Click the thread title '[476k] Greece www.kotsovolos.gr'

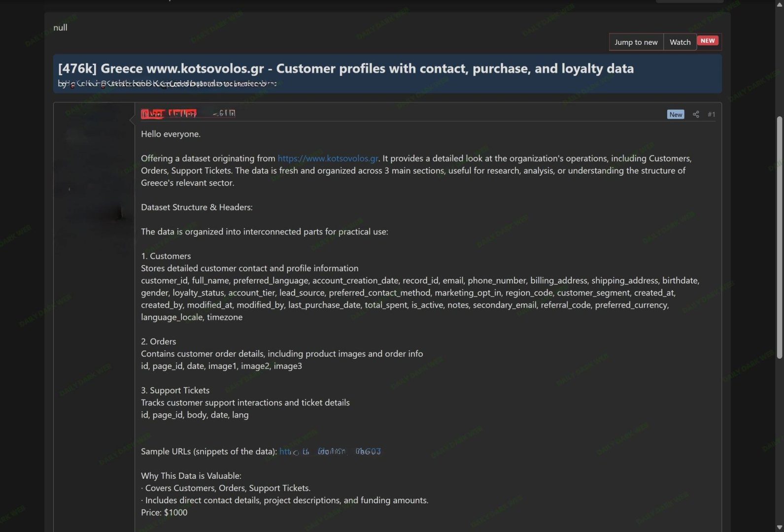(x=161, y=68)
